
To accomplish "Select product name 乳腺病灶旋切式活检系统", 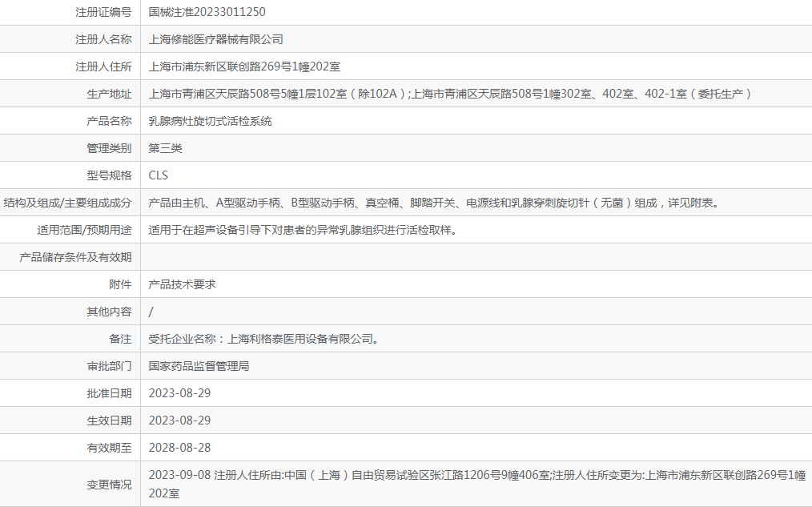I will tap(211, 121).
